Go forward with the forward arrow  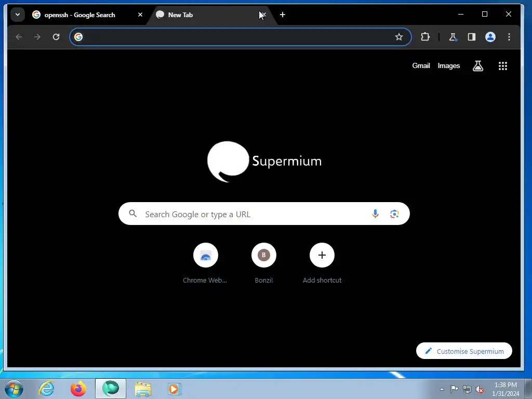coord(37,37)
